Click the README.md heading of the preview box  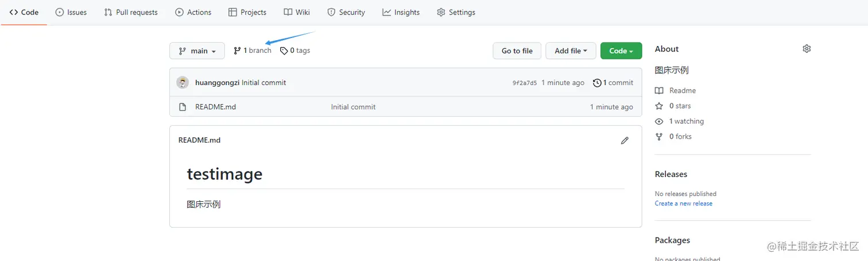coord(199,140)
